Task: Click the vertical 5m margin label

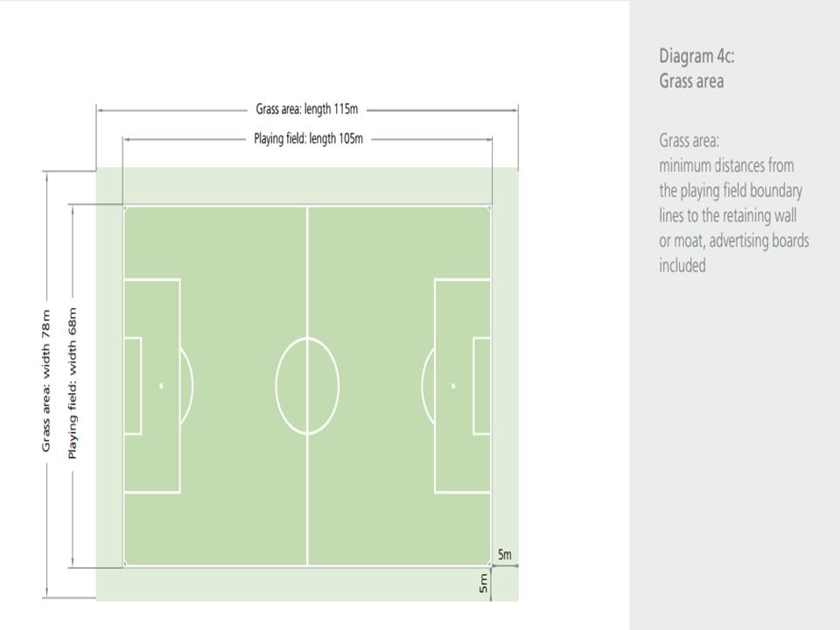Action: (483, 584)
